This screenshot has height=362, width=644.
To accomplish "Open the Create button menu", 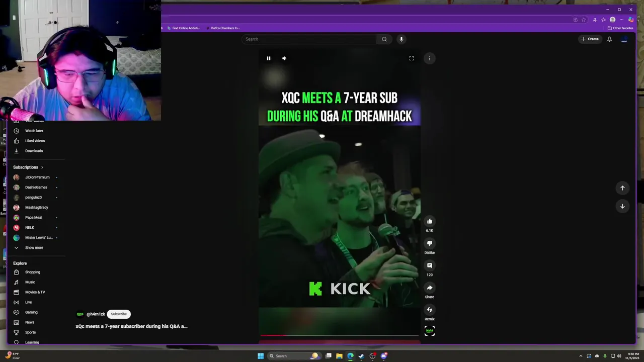I will 590,39.
